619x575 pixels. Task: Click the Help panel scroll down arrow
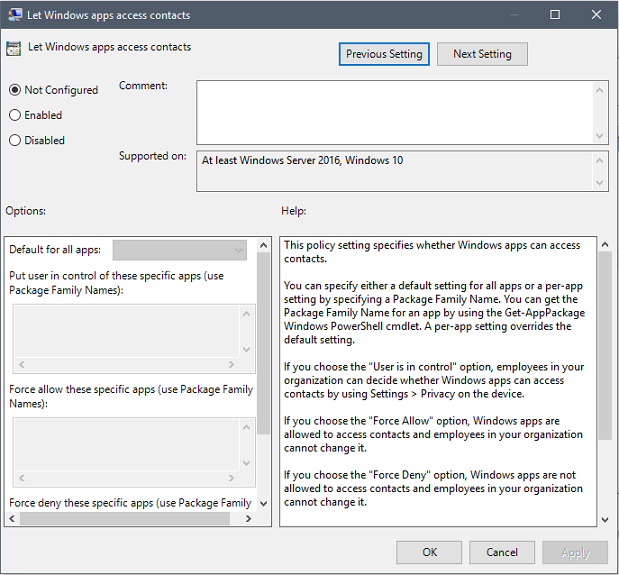(x=604, y=519)
